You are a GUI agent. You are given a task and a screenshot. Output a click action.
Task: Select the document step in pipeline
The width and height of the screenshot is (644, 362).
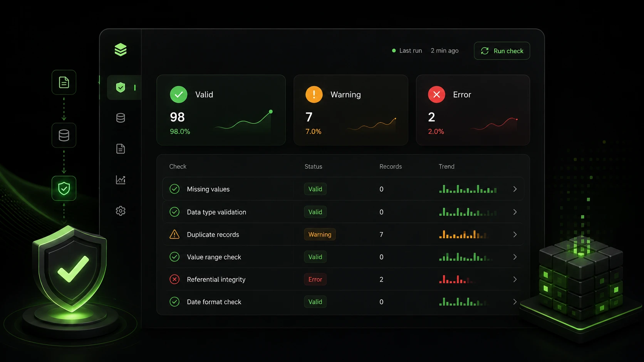[x=64, y=82]
